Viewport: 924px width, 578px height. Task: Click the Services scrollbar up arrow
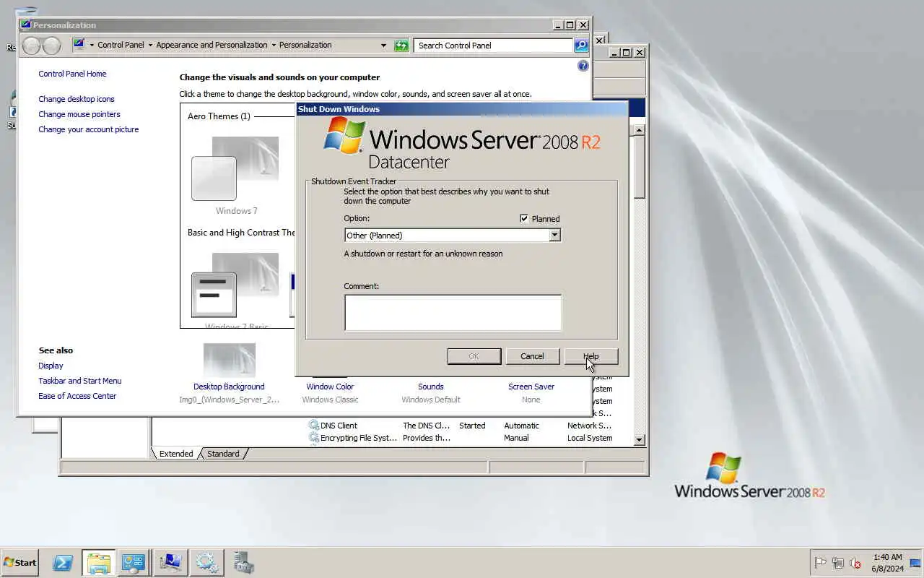click(639, 130)
